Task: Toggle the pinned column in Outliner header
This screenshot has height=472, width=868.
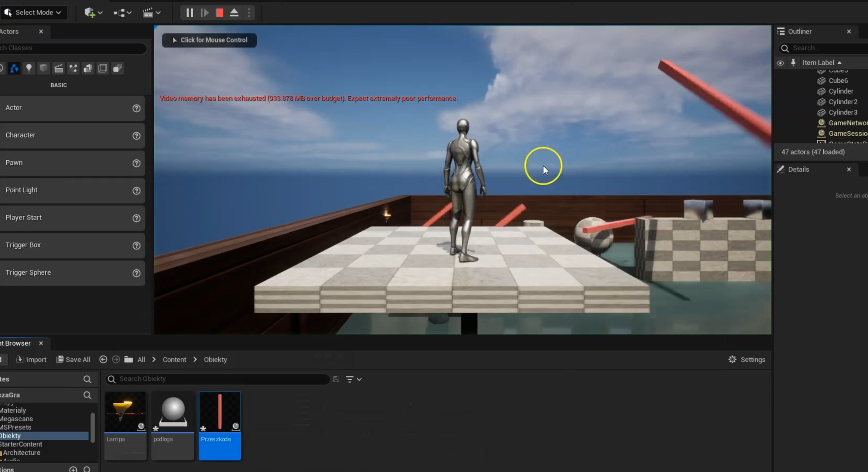Action: pyautogui.click(x=793, y=63)
